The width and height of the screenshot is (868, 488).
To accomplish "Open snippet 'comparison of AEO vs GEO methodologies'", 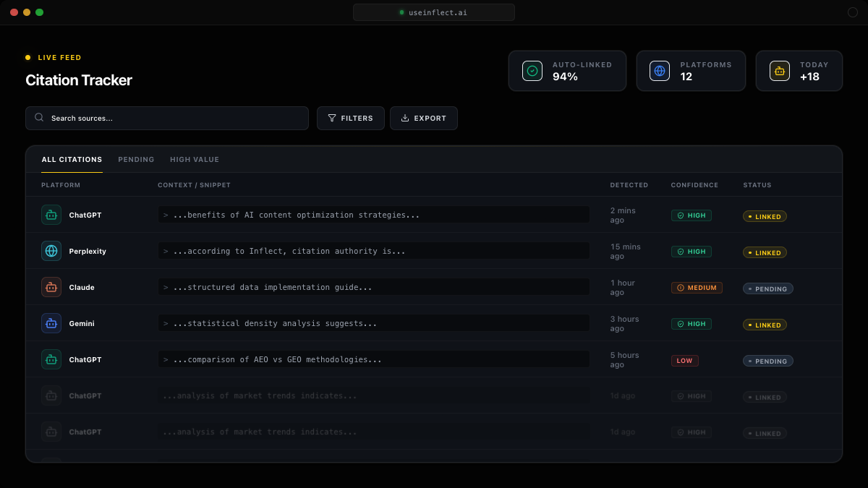I will point(373,359).
